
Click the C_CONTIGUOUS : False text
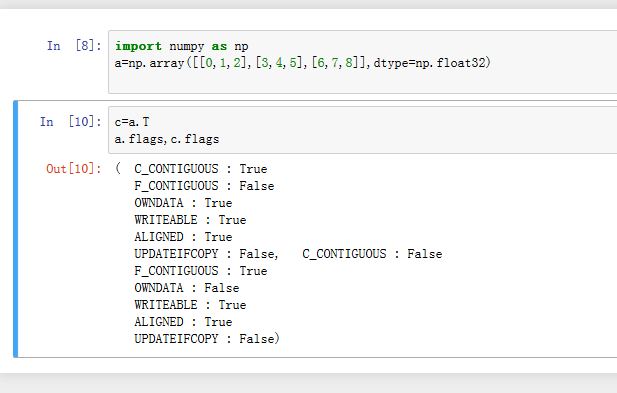click(x=372, y=254)
